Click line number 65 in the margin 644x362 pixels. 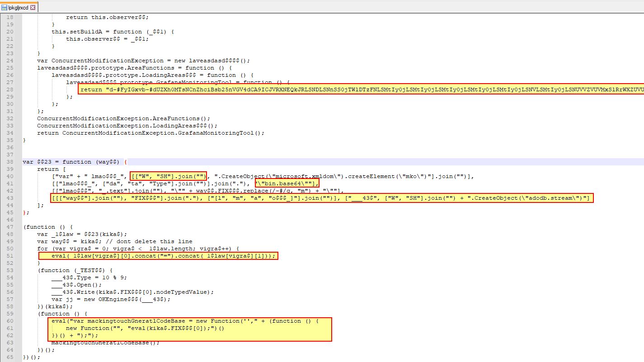[x=10, y=357]
